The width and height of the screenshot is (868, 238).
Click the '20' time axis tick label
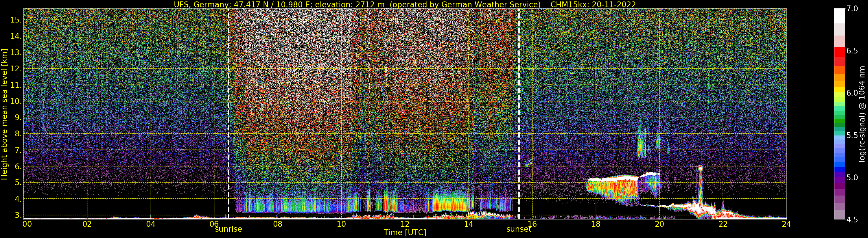[x=659, y=224]
